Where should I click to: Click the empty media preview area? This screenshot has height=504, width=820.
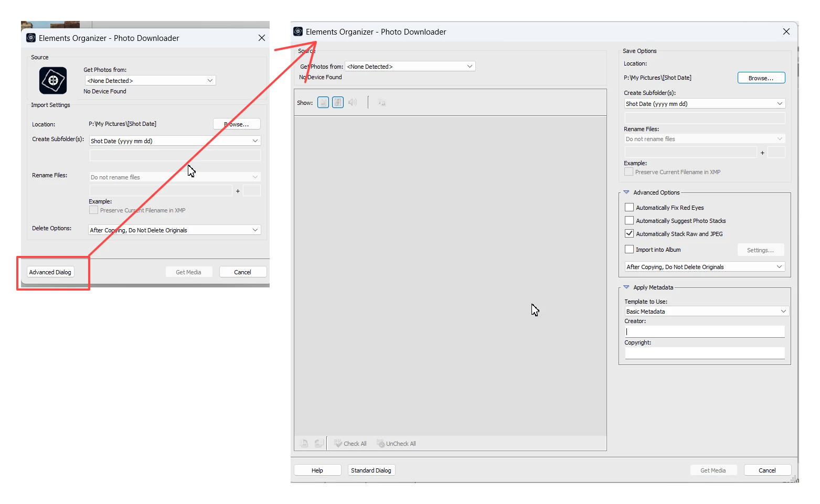450,276
